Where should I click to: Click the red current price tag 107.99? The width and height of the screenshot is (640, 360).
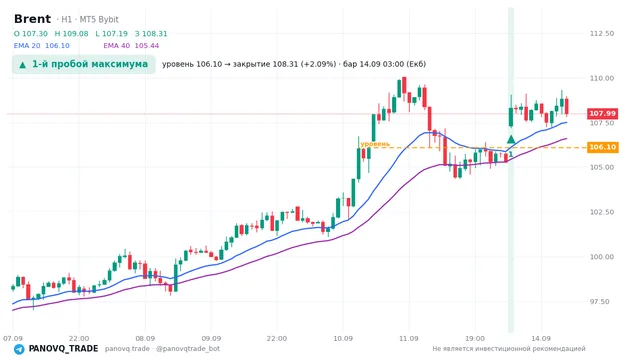602,113
